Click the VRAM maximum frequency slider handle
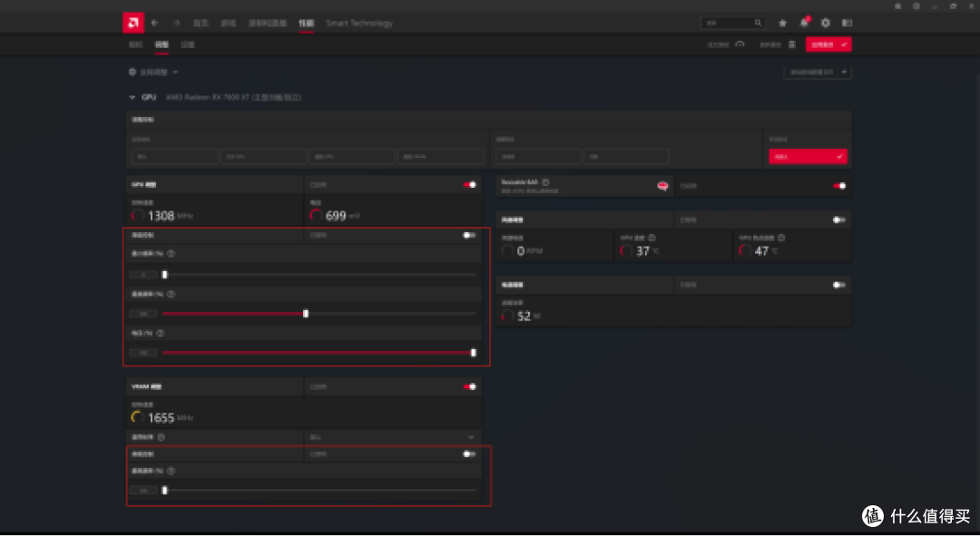The image size is (980, 537). pos(165,490)
